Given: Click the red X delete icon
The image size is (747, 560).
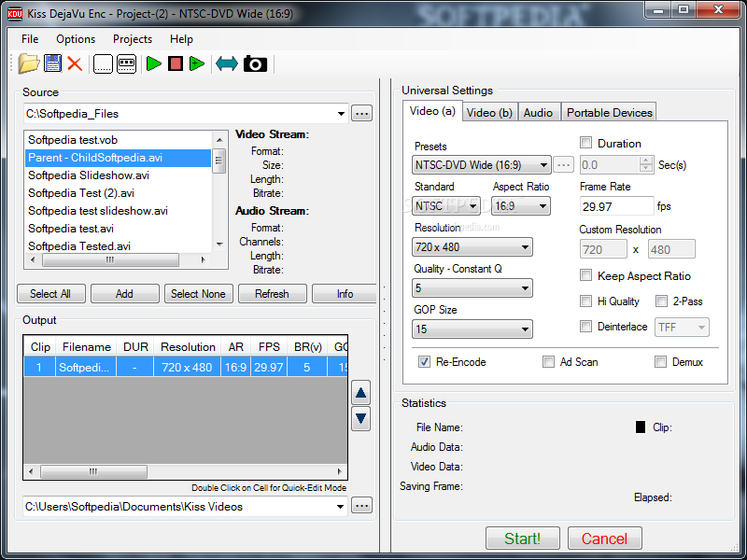Looking at the screenshot, I should tap(75, 63).
